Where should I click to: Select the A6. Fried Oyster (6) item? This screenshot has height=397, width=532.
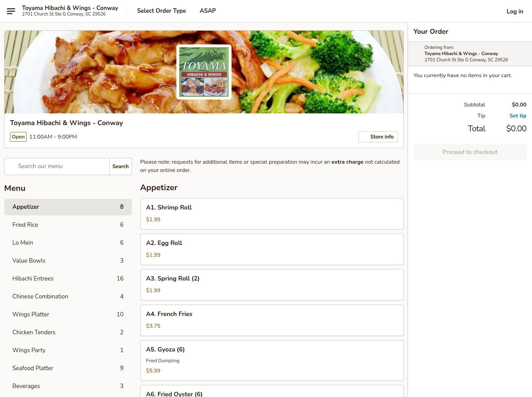click(272, 391)
